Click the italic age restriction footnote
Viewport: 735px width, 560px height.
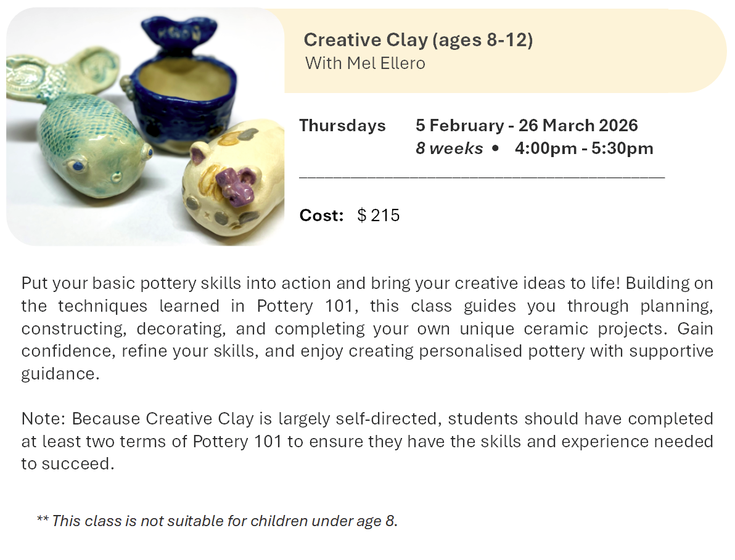(217, 521)
